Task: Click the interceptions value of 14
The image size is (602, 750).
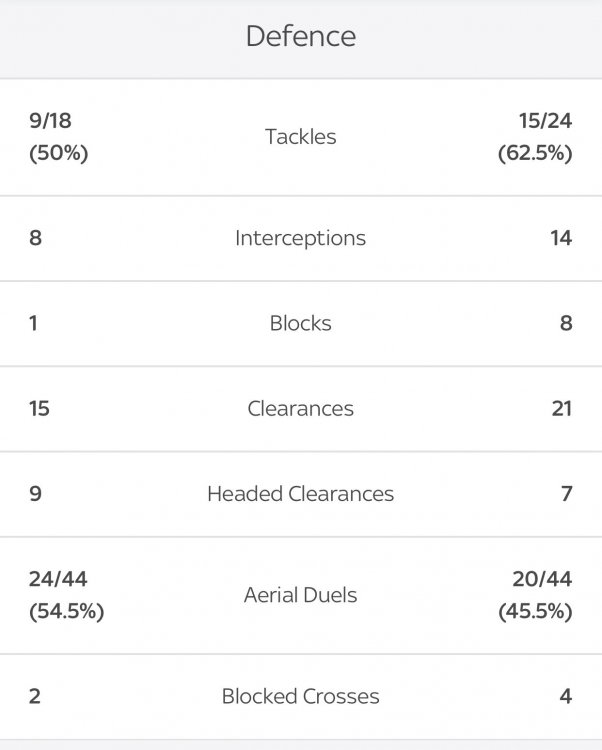Action: pyautogui.click(x=560, y=238)
